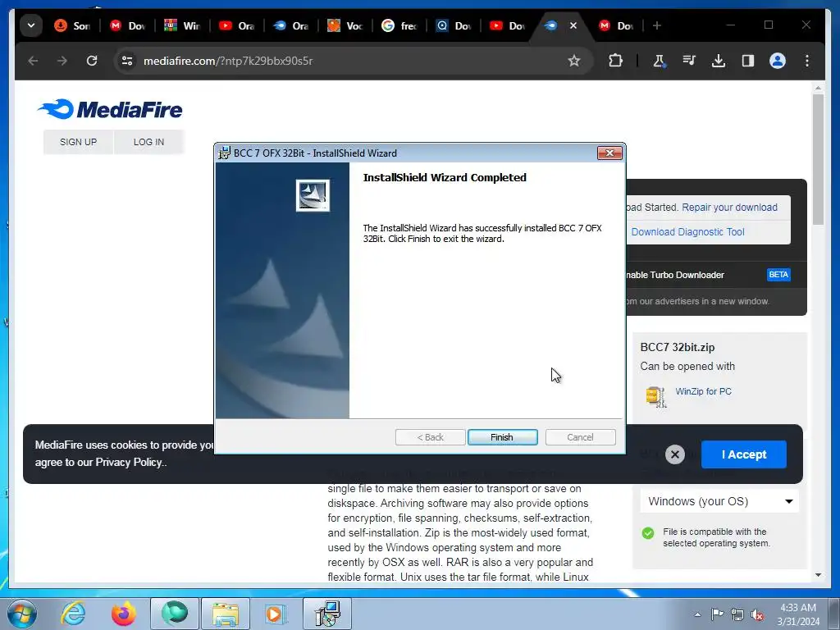The height and width of the screenshot is (630, 840).
Task: Go back to the previous page
Action: point(33,61)
